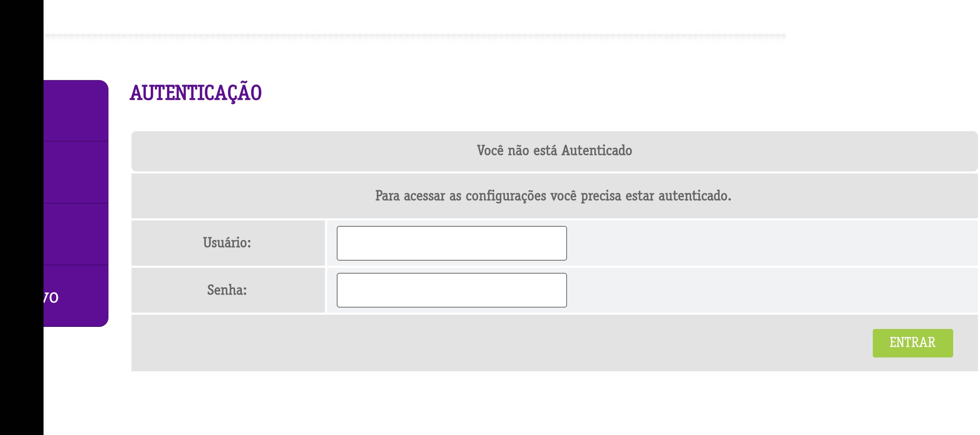
Task: Click the dotted separator line above heading
Action: [x=415, y=36]
